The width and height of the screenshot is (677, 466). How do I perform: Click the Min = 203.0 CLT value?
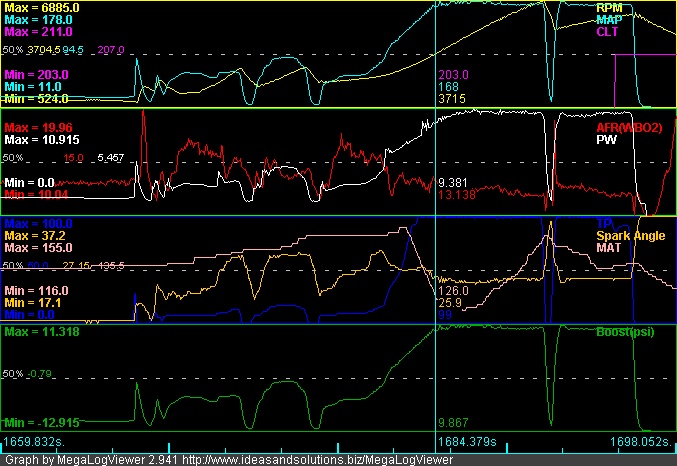pyautogui.click(x=36, y=75)
